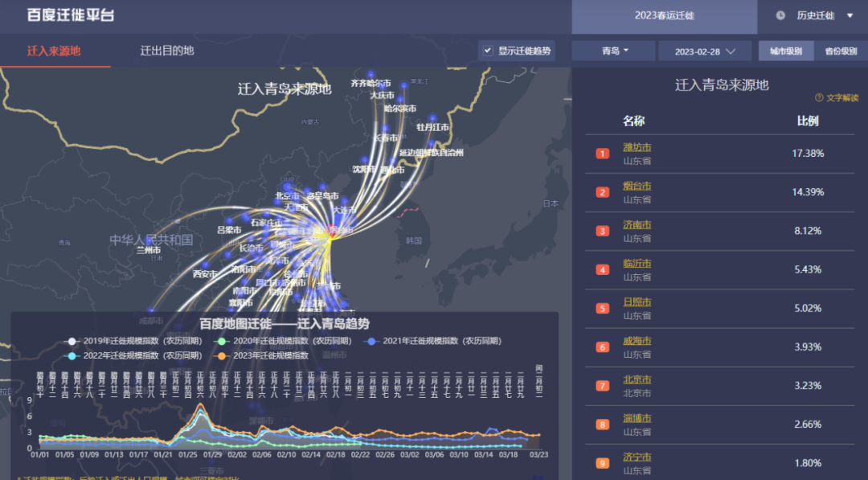Open the 济南市 link
Image resolution: width=868 pixels, height=480 pixels.
[x=637, y=225]
